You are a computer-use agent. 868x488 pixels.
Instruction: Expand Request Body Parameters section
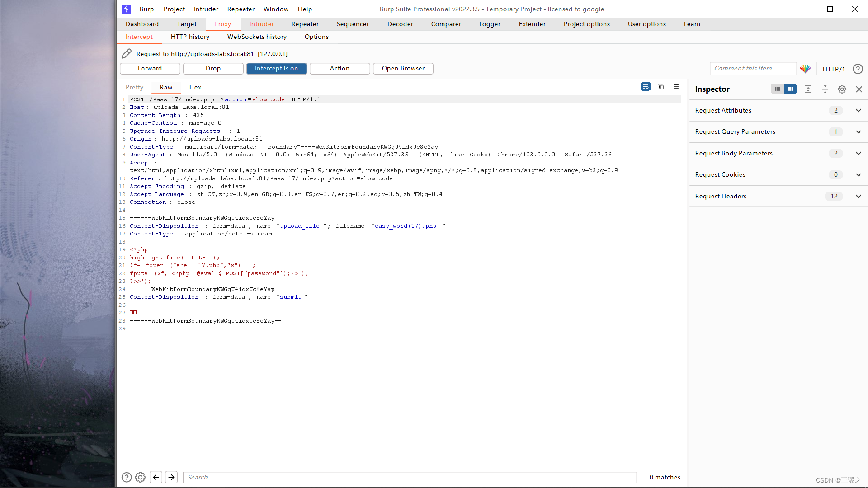858,153
